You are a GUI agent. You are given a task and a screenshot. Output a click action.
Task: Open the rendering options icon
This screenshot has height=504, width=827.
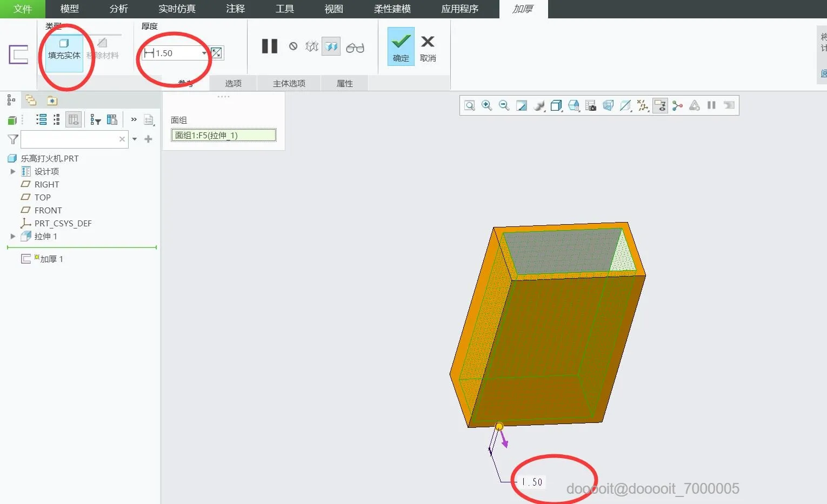point(539,105)
